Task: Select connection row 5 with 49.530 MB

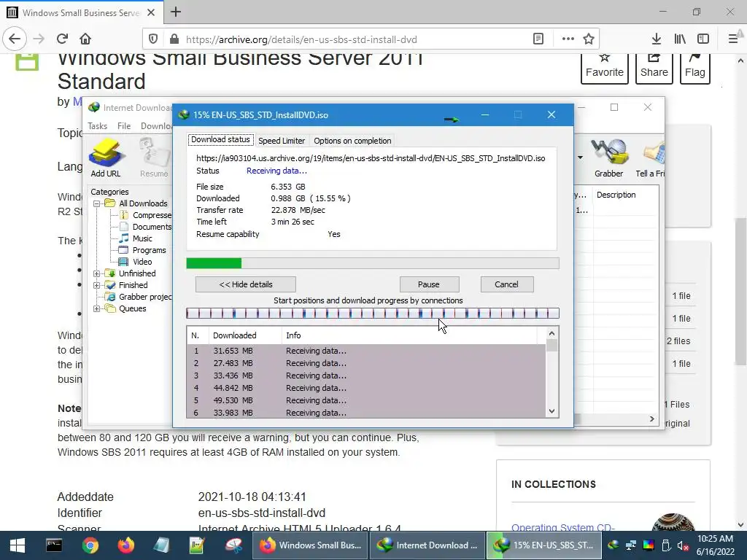Action: (366, 400)
